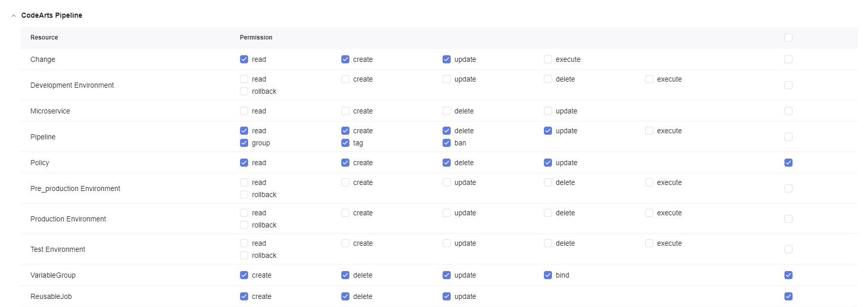The image size is (868, 307).
Task: Uncheck delete permission for VariableGroup
Action: click(345, 275)
